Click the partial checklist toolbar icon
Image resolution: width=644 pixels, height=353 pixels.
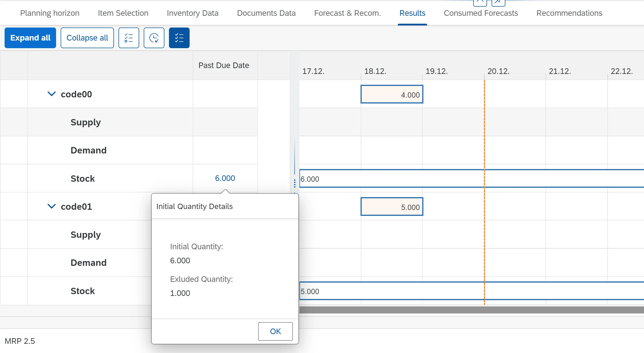(129, 38)
